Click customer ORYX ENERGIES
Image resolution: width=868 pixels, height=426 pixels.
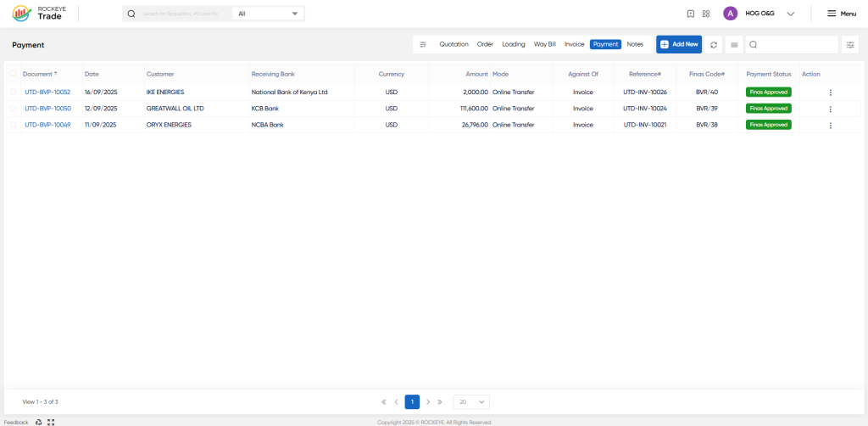pyautogui.click(x=169, y=126)
